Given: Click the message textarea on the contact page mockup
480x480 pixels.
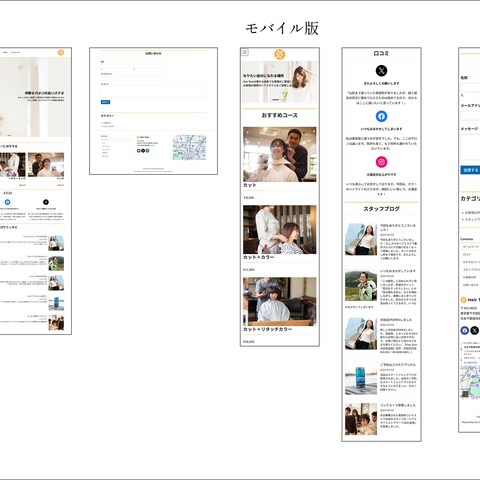Looking at the screenshot, I should point(154,92).
